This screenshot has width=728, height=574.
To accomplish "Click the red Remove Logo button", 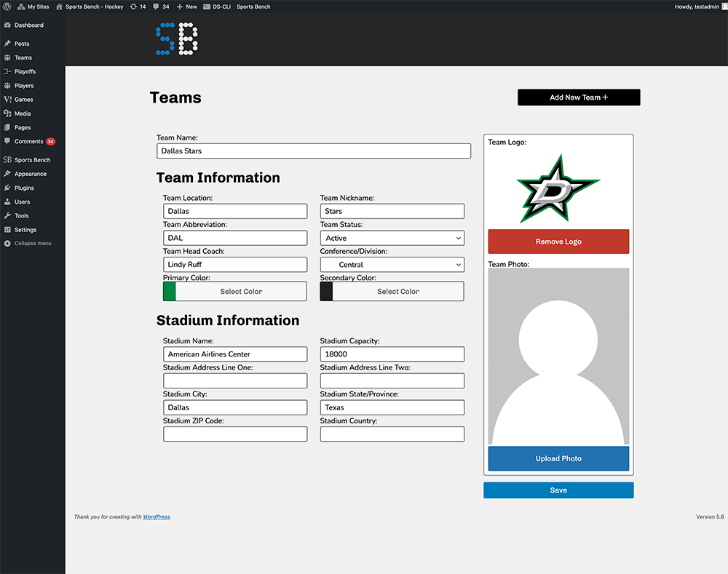I will pos(558,242).
